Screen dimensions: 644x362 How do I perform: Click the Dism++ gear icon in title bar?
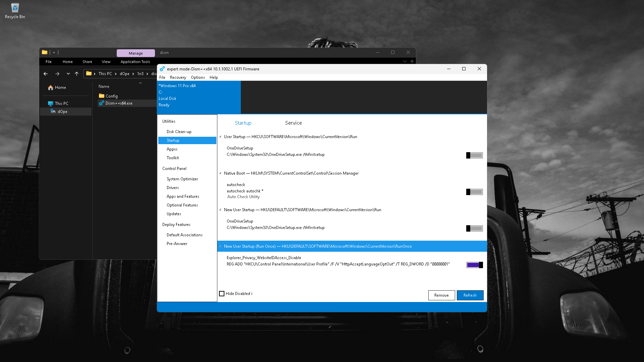click(x=162, y=69)
